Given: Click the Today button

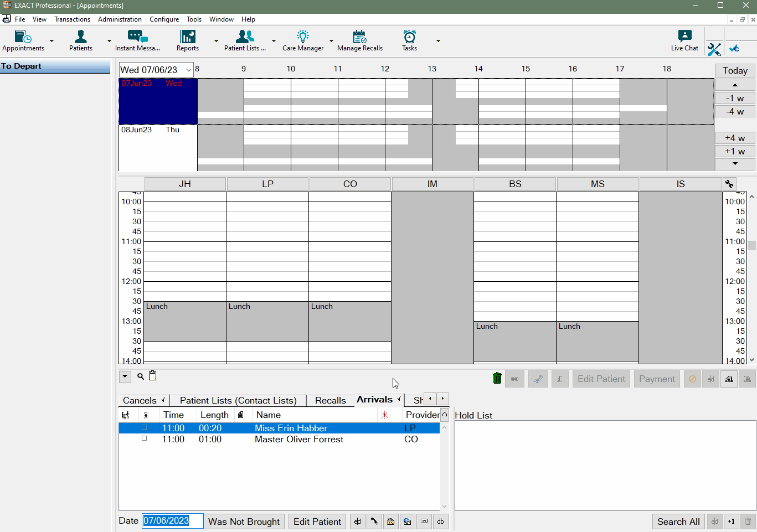Looking at the screenshot, I should [x=734, y=70].
